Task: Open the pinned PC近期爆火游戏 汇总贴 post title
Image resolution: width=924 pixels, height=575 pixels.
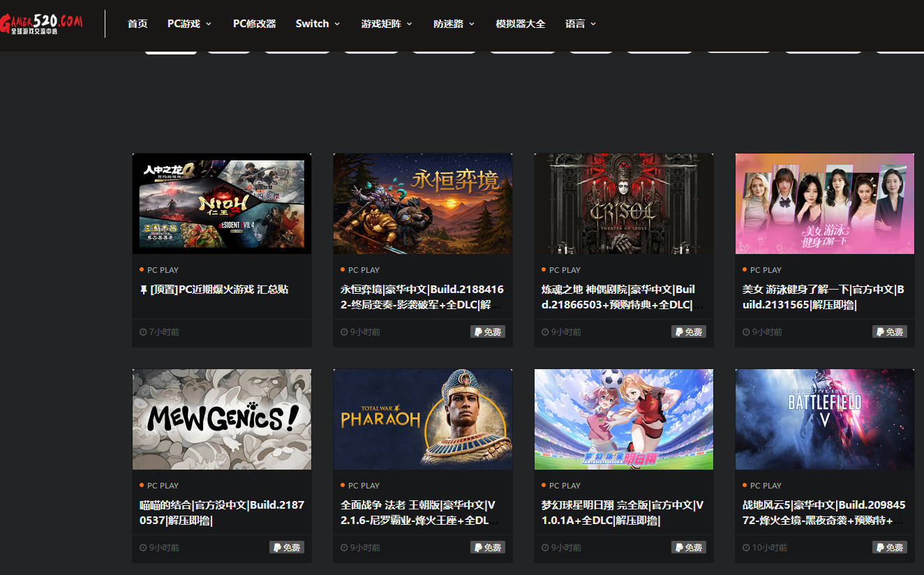Action: coord(219,290)
